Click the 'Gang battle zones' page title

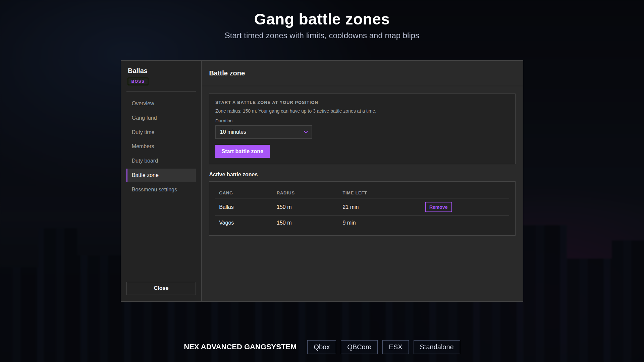click(x=322, y=19)
